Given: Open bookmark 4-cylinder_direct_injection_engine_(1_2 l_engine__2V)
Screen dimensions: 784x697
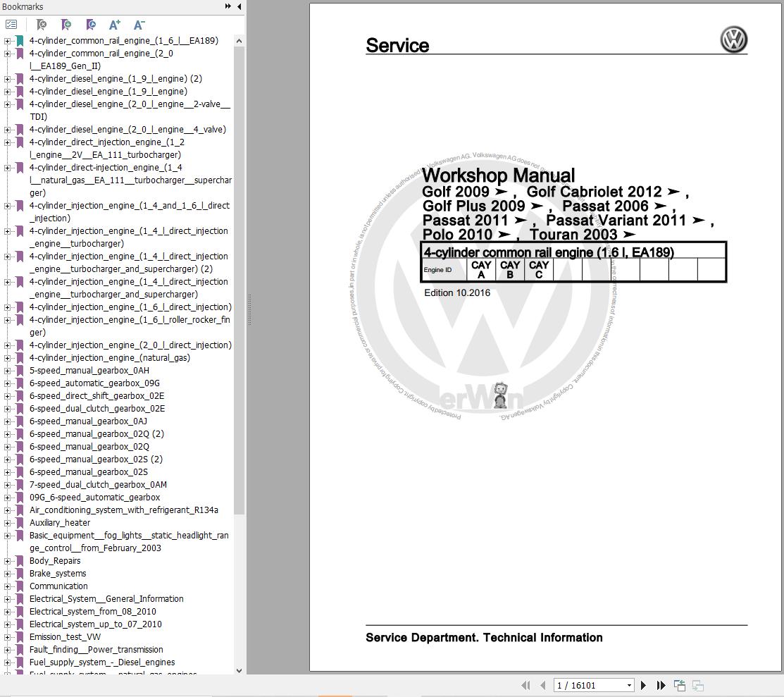Looking at the screenshot, I should (x=106, y=149).
